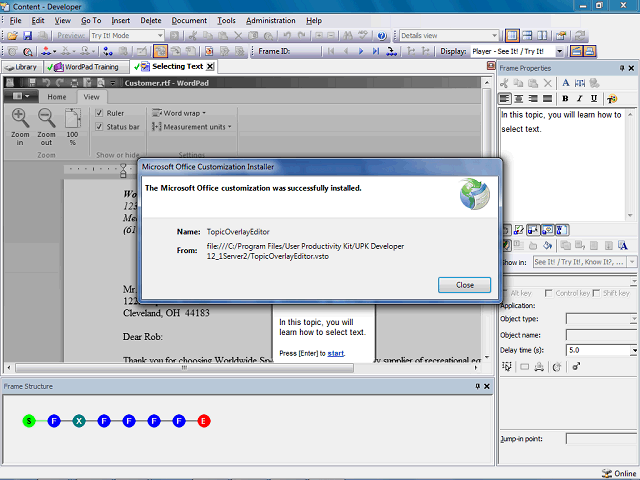Pin the Frame Properties panel
This screenshot has width=640, height=480.
click(622, 68)
